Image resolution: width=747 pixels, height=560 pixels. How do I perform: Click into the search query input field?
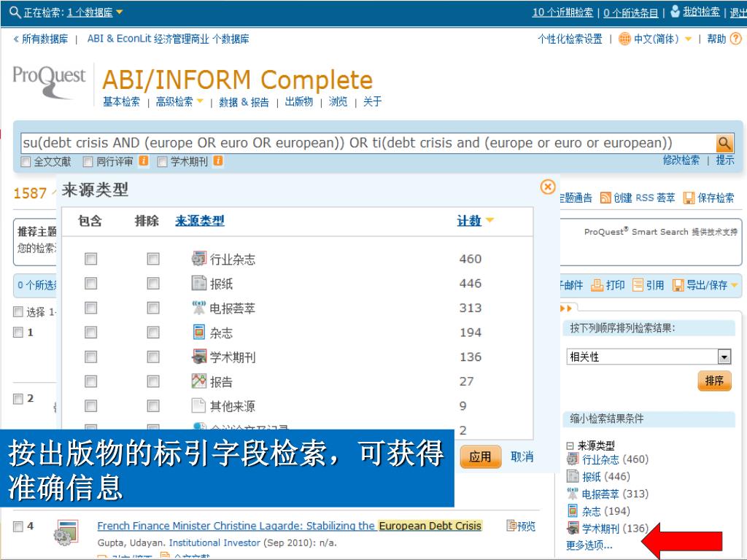(368, 143)
